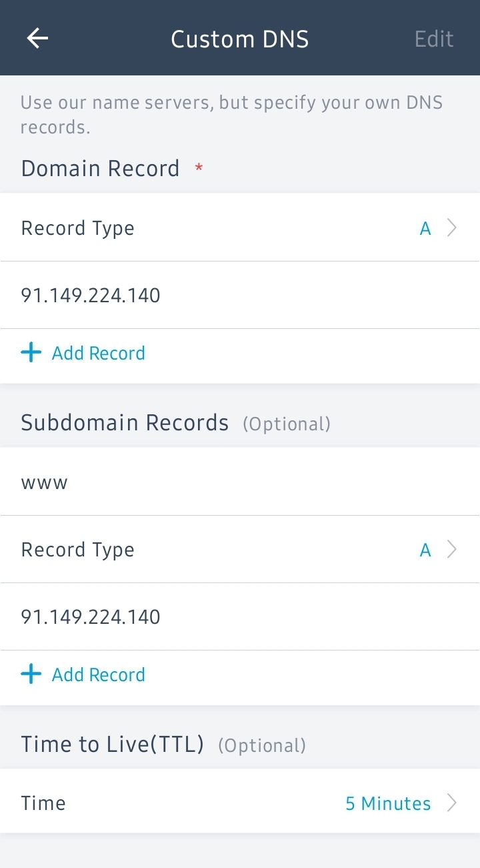Tap Add Record text under Subdomain Records
480x868 pixels.
point(99,675)
